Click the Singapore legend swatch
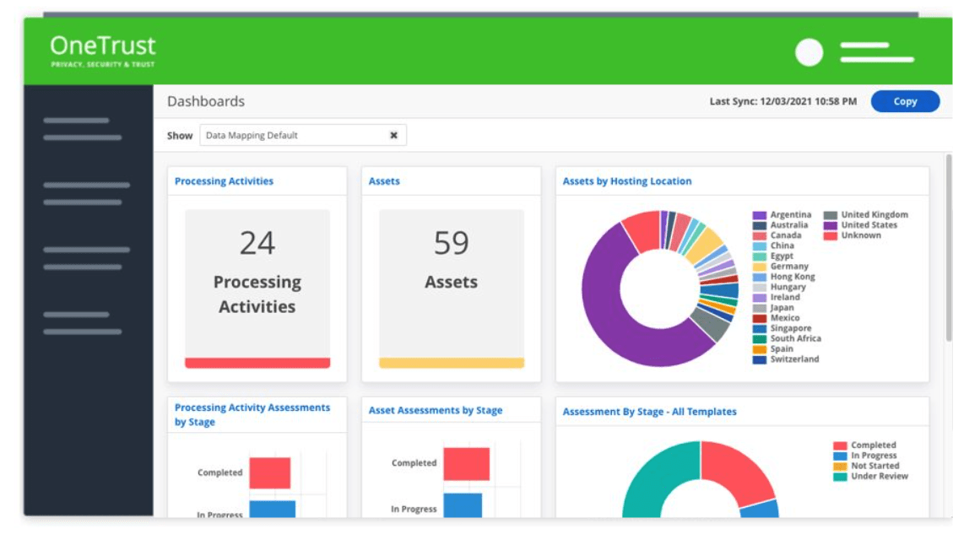Image resolution: width=980 pixels, height=545 pixels. (x=760, y=329)
